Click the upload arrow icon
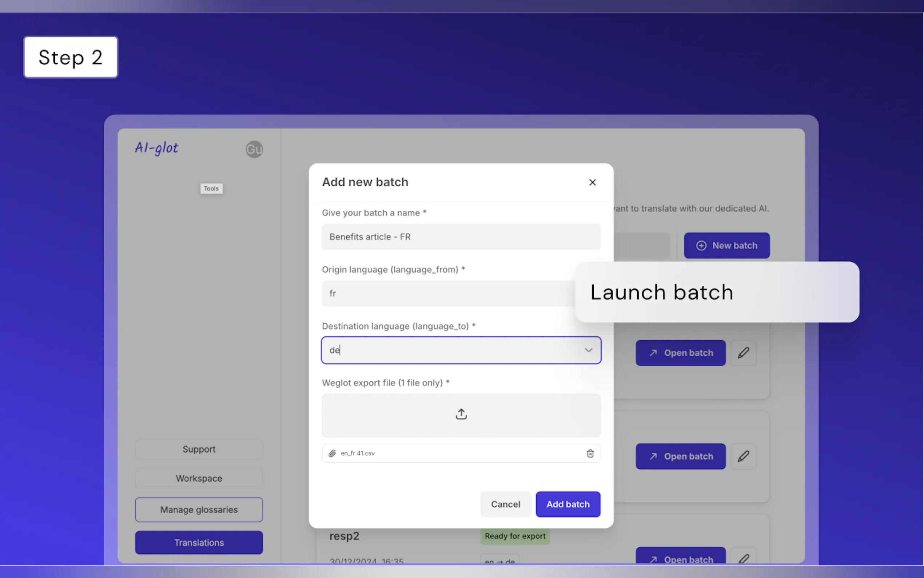The height and width of the screenshot is (578, 924). [x=461, y=414]
